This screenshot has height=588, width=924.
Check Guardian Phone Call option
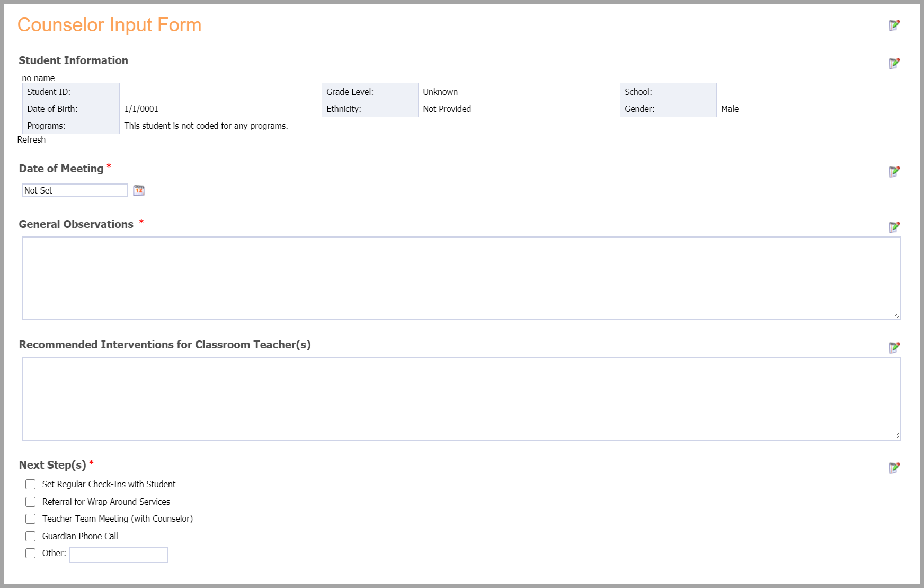(x=31, y=537)
